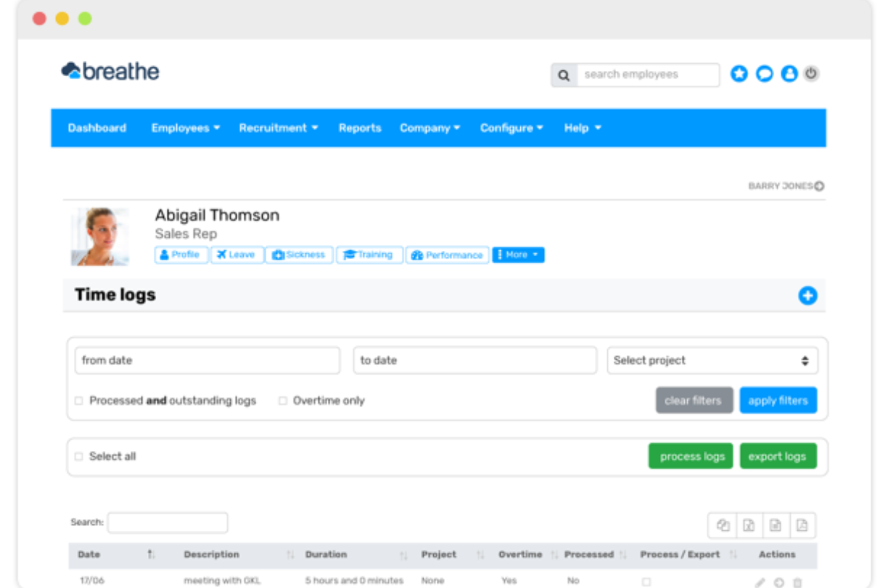Check the Overtime only box
This screenshot has width=882, height=588.
pyautogui.click(x=282, y=400)
